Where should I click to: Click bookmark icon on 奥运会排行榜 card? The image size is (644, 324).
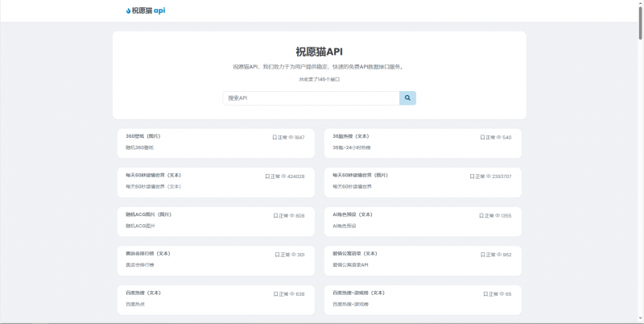coord(277,255)
